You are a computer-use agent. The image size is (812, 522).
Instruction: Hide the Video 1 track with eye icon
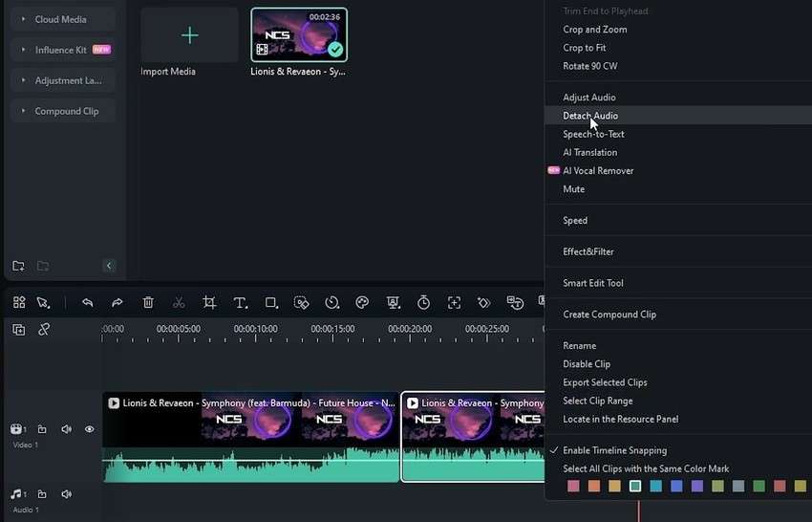[90, 429]
